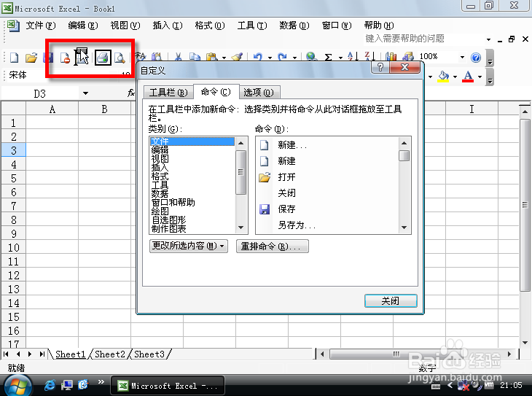The width and height of the screenshot is (532, 396).
Task: Open the Font Color dropdown arrow
Action: pyautogui.click(x=480, y=77)
